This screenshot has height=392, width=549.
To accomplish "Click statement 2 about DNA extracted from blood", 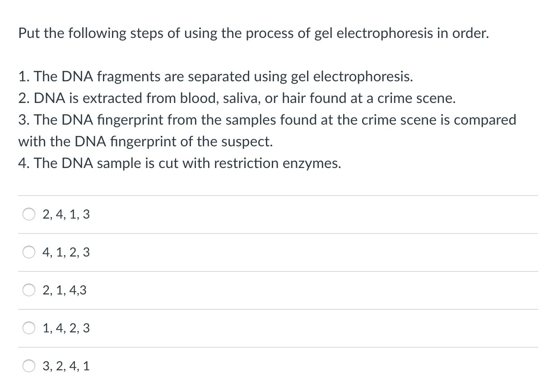I will coord(237,98).
